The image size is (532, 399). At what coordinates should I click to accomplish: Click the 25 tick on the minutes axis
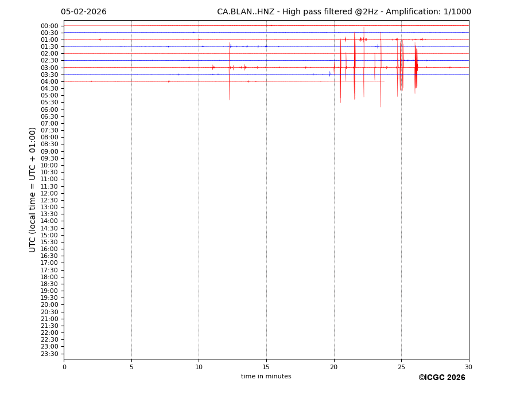point(401,367)
